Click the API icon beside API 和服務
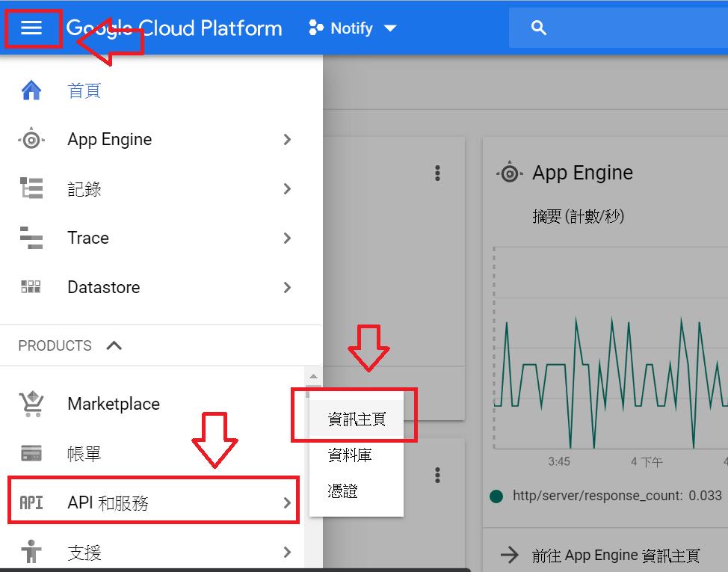 pyautogui.click(x=31, y=502)
